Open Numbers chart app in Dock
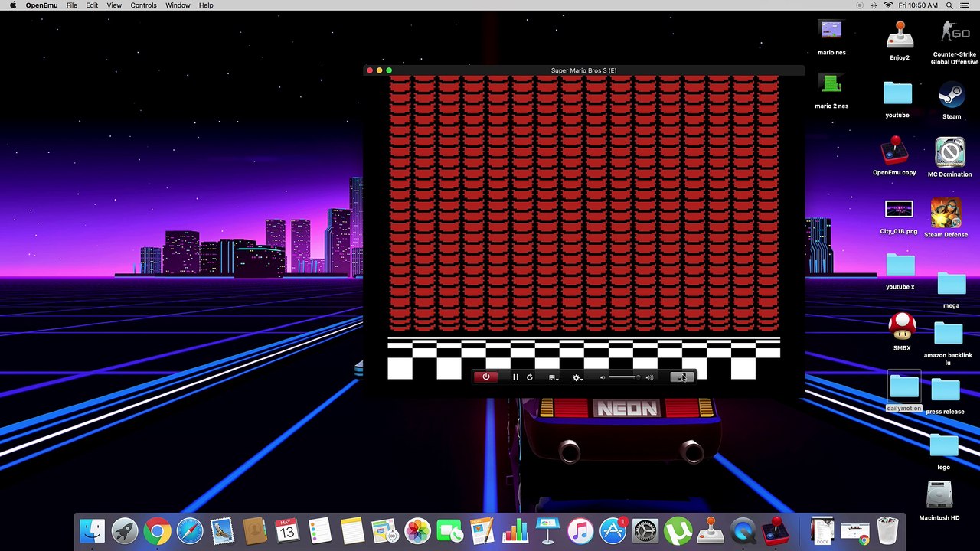Screen dimensions: 980x551 [x=515, y=530]
